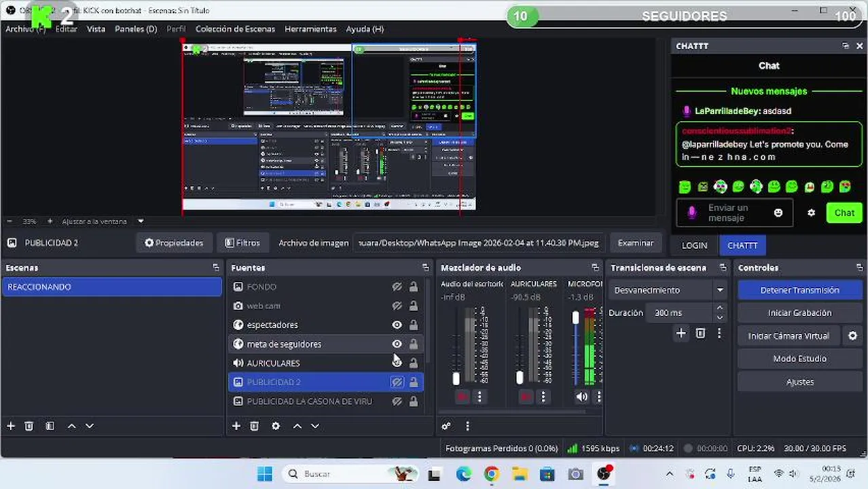Open the Vista menu
The height and width of the screenshot is (489, 868).
(x=96, y=29)
